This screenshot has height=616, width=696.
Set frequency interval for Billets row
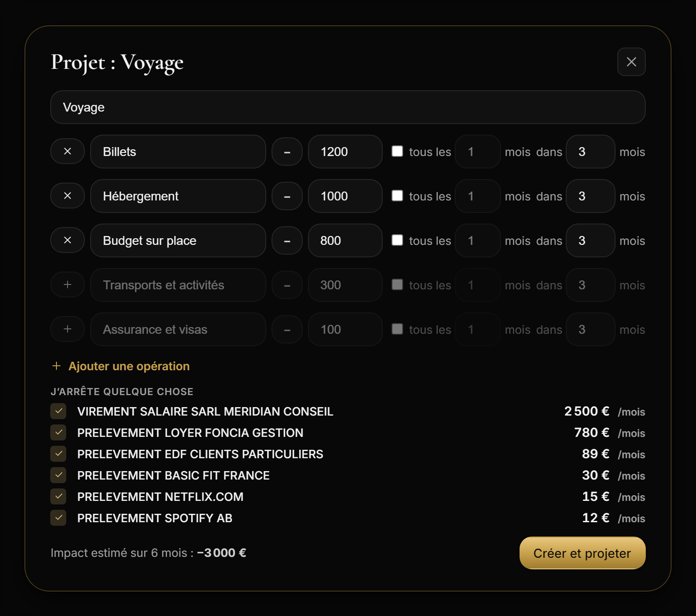click(478, 152)
